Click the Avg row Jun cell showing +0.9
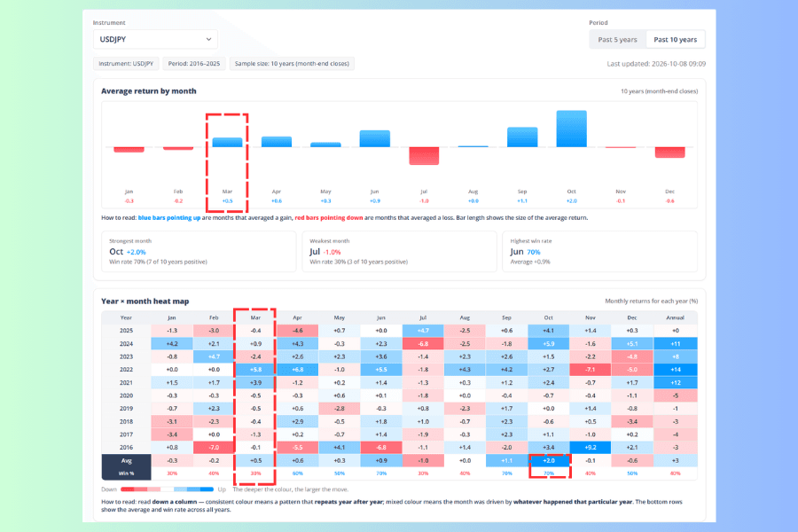Image resolution: width=798 pixels, height=532 pixels. tap(381, 461)
